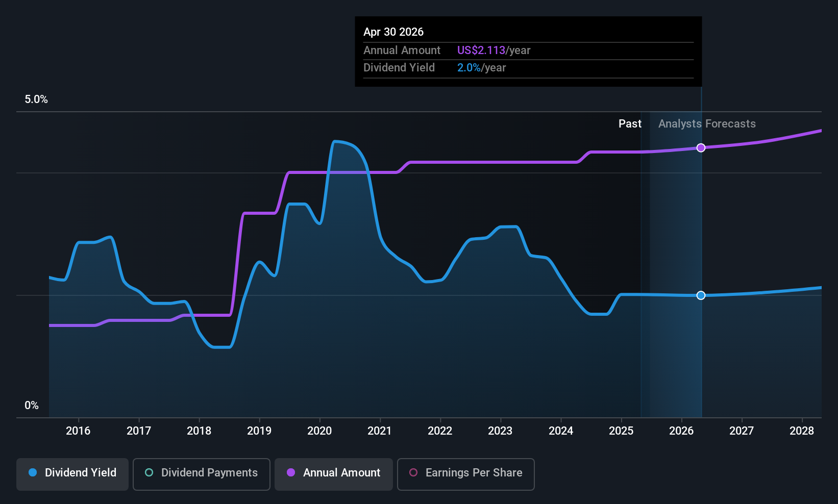Click the 2026 x-axis year label

[x=681, y=431]
